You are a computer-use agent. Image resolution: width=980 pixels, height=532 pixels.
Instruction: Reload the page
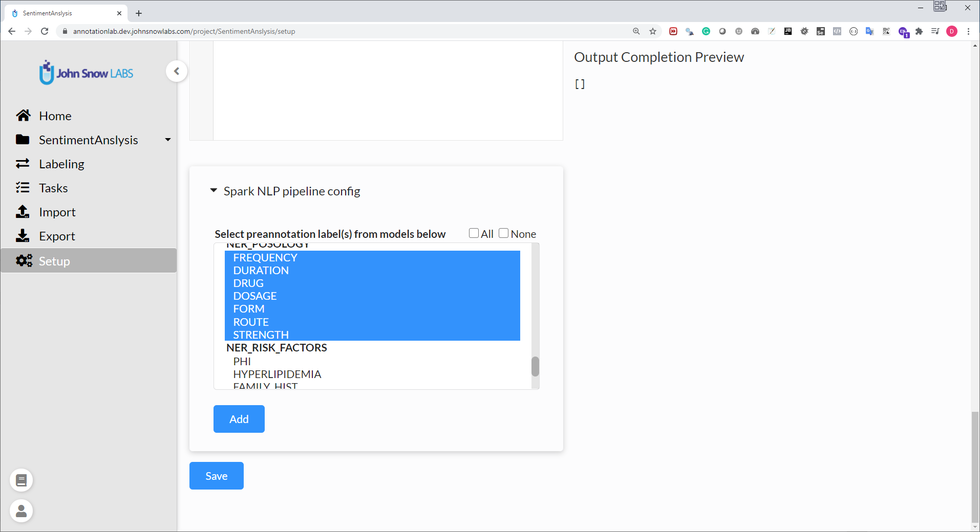point(45,31)
